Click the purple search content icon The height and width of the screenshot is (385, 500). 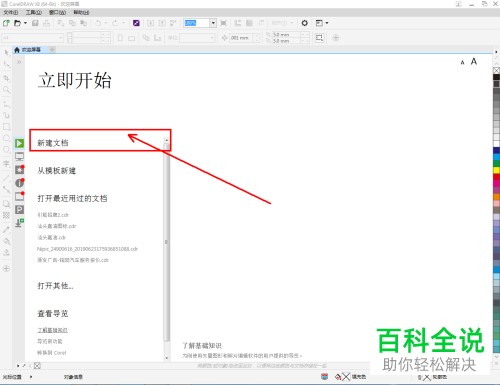coord(136,23)
